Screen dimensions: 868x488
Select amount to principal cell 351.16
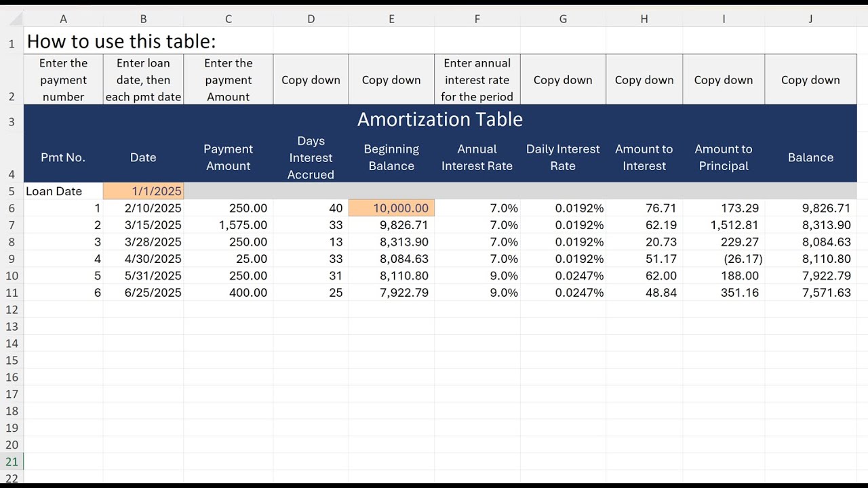point(724,293)
